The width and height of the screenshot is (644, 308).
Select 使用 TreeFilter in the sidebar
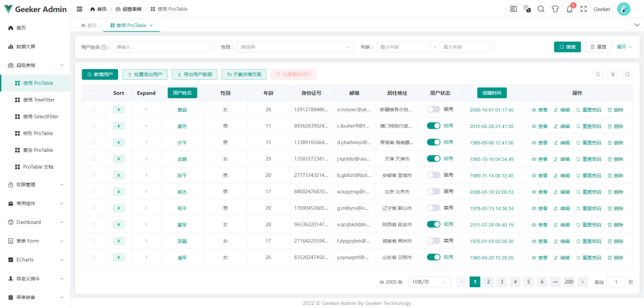[x=40, y=100]
